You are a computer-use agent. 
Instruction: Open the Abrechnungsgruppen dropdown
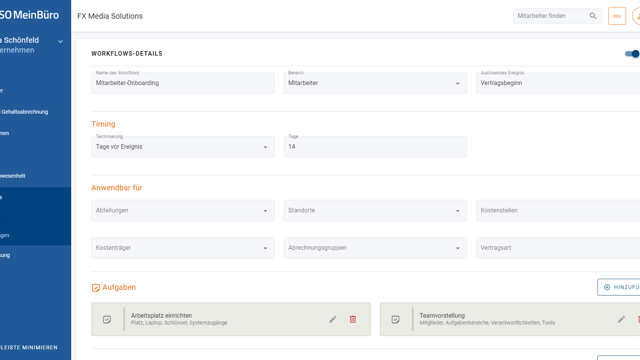(x=375, y=248)
